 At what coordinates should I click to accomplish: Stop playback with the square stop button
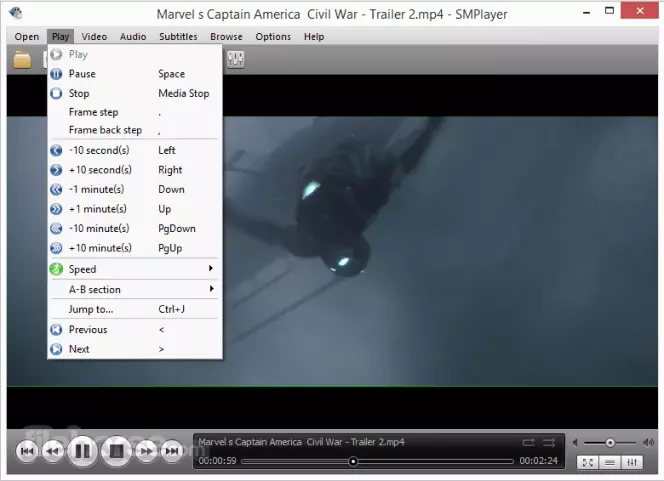(116, 451)
